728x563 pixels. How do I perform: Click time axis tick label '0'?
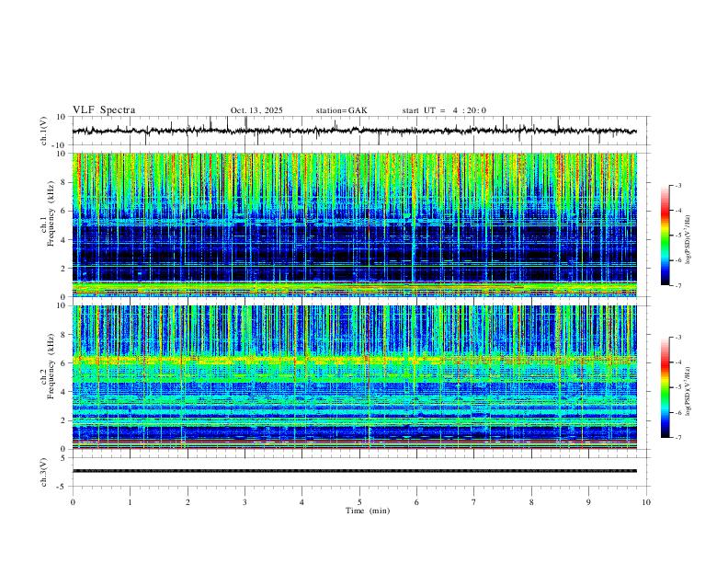point(73,502)
